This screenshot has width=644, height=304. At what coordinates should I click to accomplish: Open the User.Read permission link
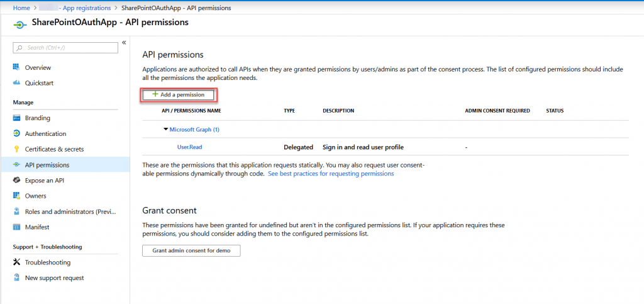189,147
